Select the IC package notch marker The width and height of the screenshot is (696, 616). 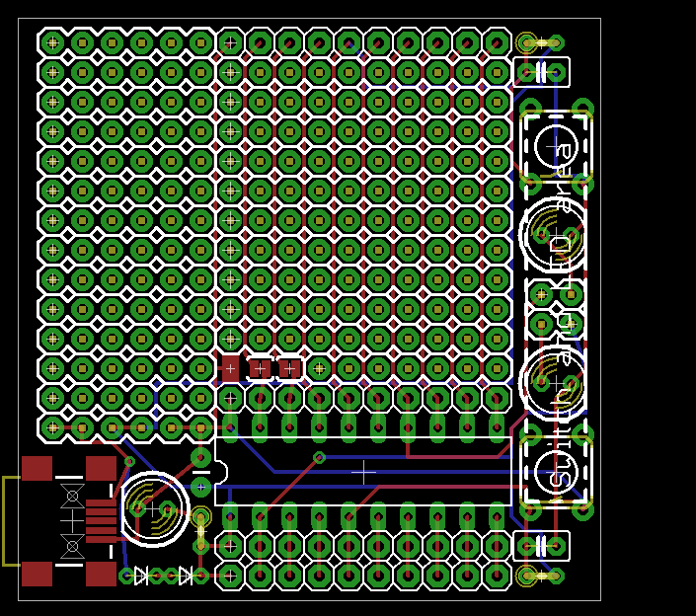point(220,472)
